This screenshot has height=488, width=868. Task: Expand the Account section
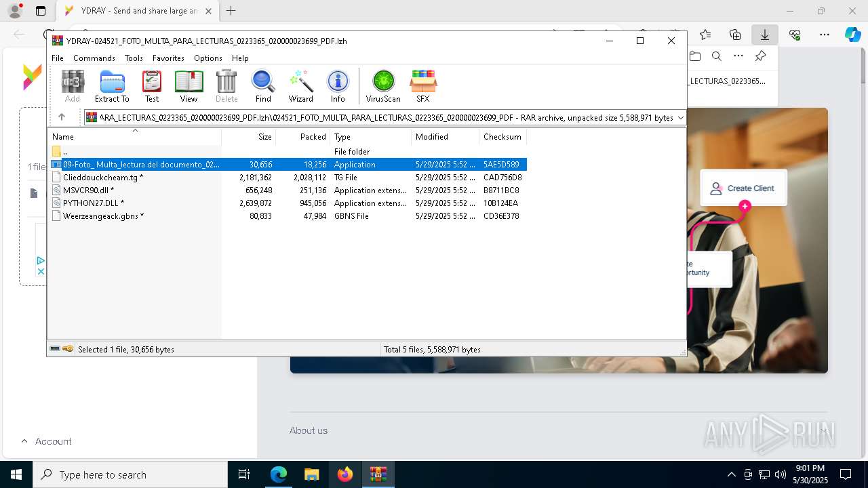click(x=46, y=441)
